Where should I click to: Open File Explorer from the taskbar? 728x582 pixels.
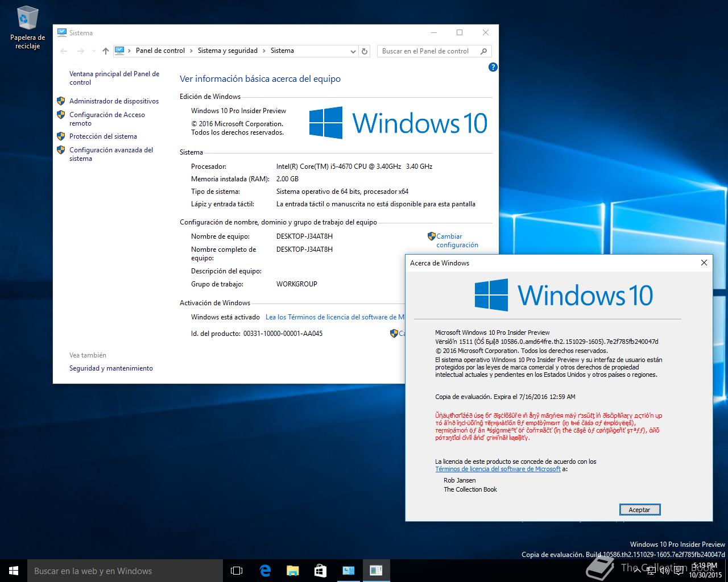coord(292,571)
